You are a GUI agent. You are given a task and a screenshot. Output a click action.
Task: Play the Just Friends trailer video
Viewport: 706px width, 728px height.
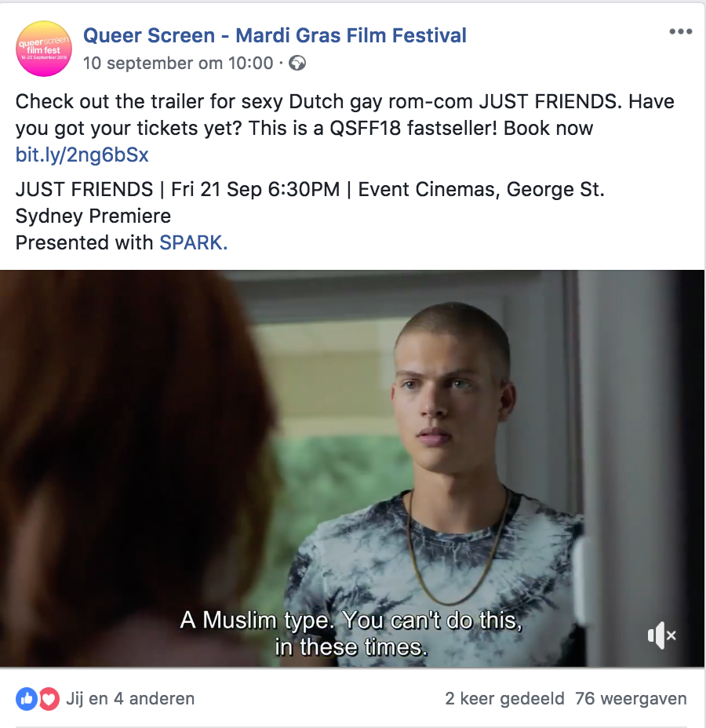click(352, 468)
